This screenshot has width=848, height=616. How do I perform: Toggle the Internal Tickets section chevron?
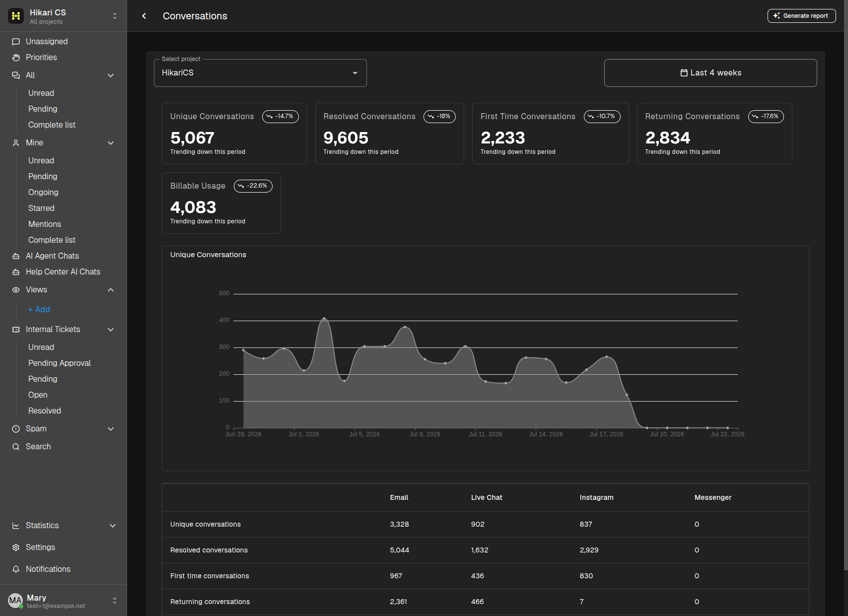coord(111,330)
